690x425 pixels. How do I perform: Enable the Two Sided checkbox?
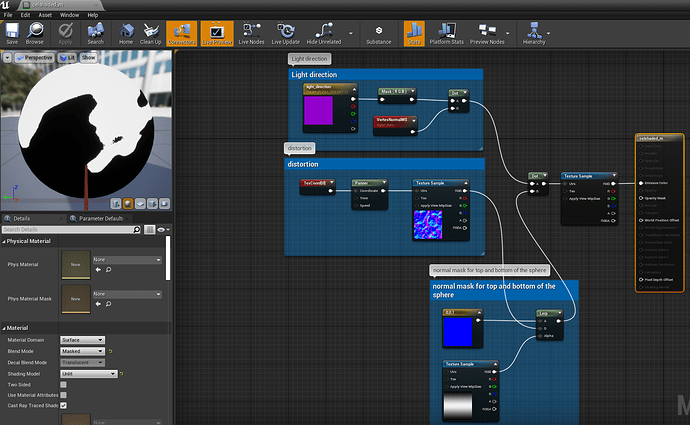click(x=63, y=385)
